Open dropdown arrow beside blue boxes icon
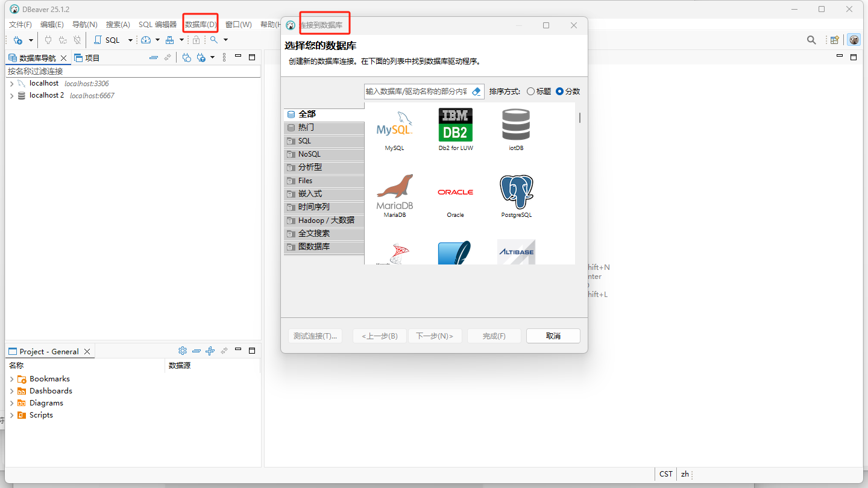The image size is (868, 488). [181, 40]
